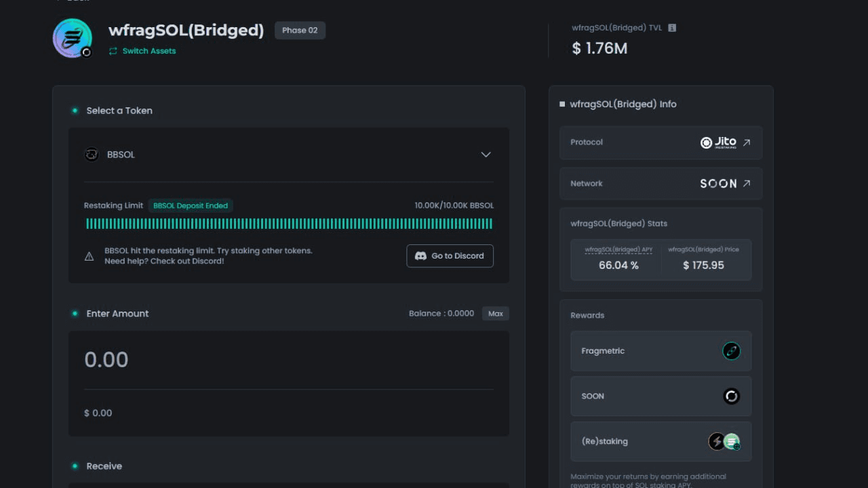Image resolution: width=868 pixels, height=488 pixels.
Task: Click the Network row
Action: pyautogui.click(x=661, y=183)
